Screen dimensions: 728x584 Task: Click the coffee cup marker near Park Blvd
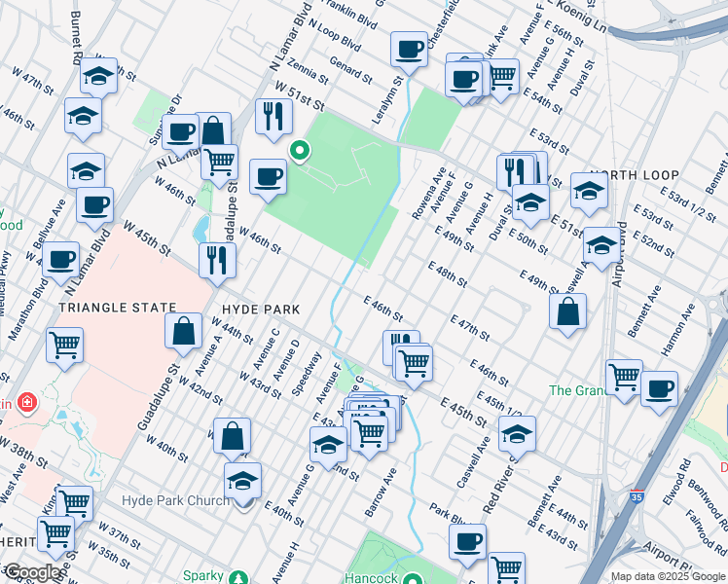(468, 540)
